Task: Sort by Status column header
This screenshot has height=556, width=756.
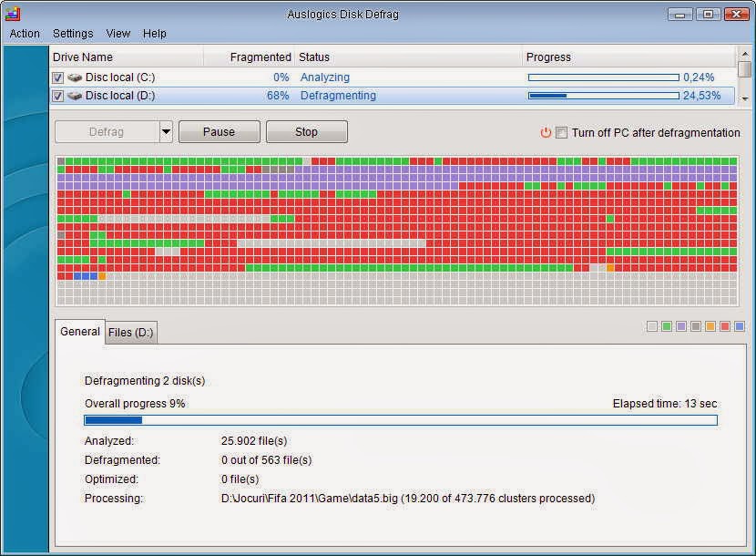Action: click(x=408, y=57)
